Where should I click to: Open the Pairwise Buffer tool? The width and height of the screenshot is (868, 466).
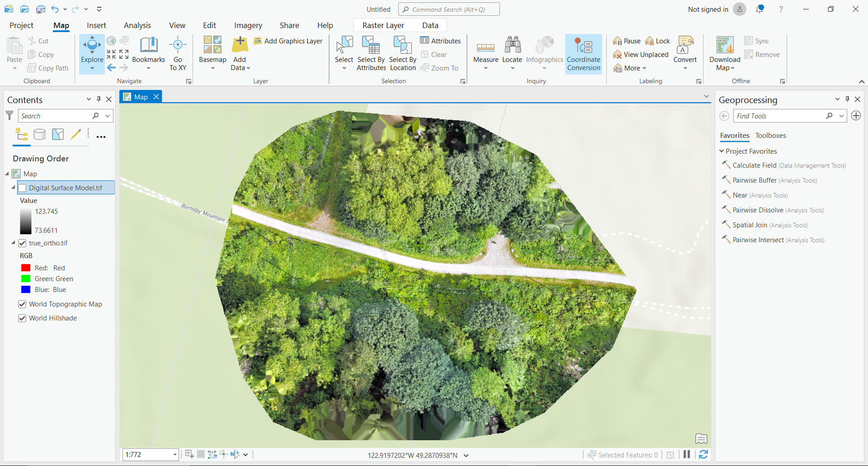coord(754,180)
